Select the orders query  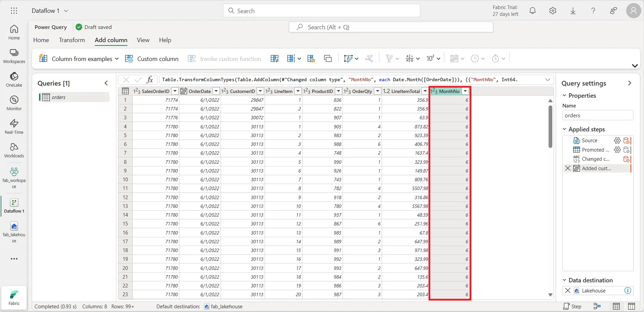click(74, 97)
